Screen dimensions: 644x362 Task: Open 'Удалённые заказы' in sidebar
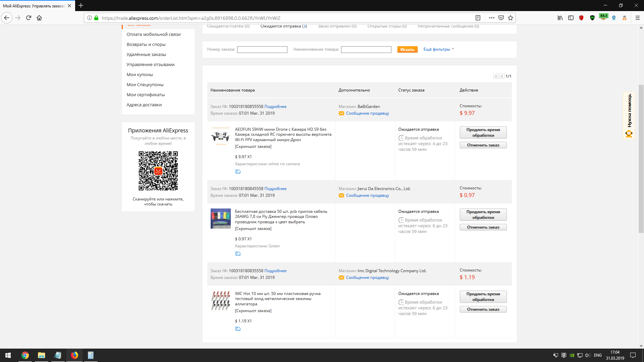pos(146,54)
